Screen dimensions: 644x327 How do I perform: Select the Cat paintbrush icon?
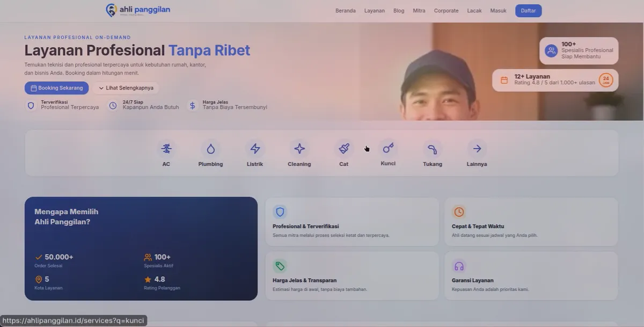coord(344,149)
